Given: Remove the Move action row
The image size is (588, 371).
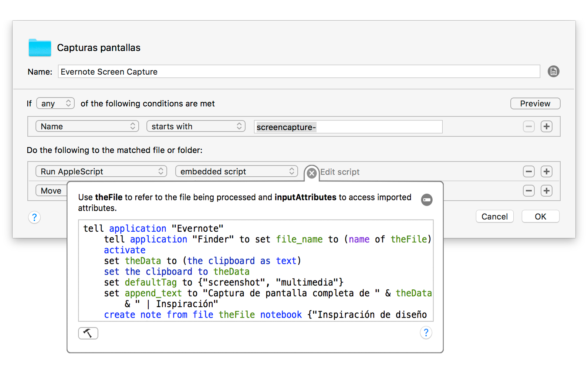Looking at the screenshot, I should click(529, 191).
